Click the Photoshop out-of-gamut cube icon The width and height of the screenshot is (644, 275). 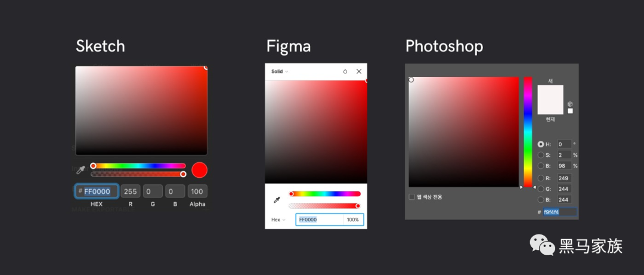coord(570,104)
